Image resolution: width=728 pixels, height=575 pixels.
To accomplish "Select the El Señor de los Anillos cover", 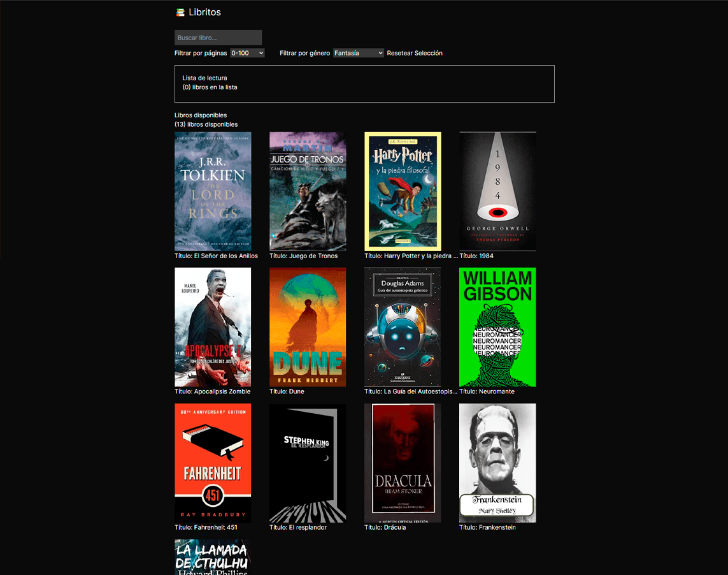I will tap(213, 191).
